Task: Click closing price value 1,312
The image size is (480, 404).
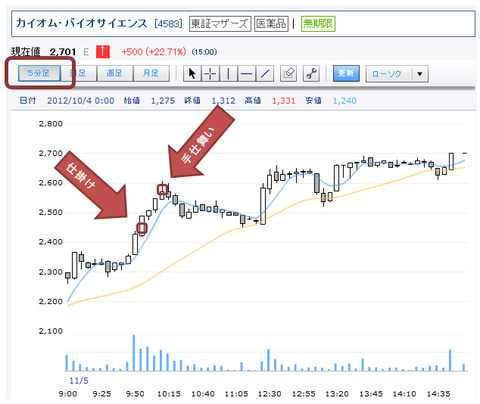Action: (224, 101)
